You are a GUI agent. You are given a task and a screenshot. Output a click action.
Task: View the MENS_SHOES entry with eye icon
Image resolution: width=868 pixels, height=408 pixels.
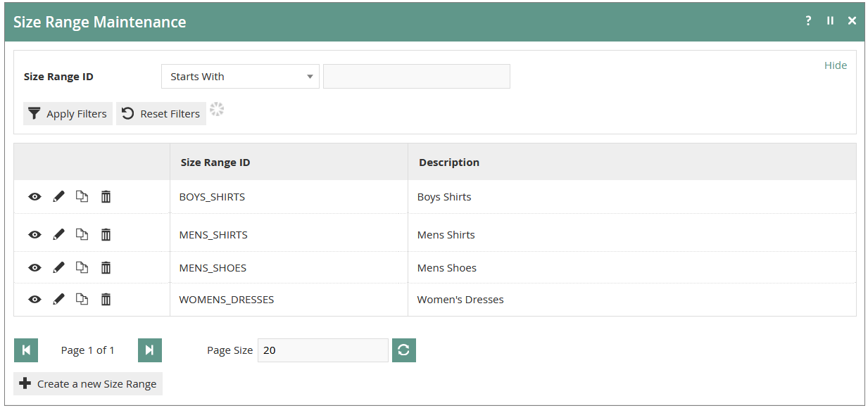tap(34, 267)
